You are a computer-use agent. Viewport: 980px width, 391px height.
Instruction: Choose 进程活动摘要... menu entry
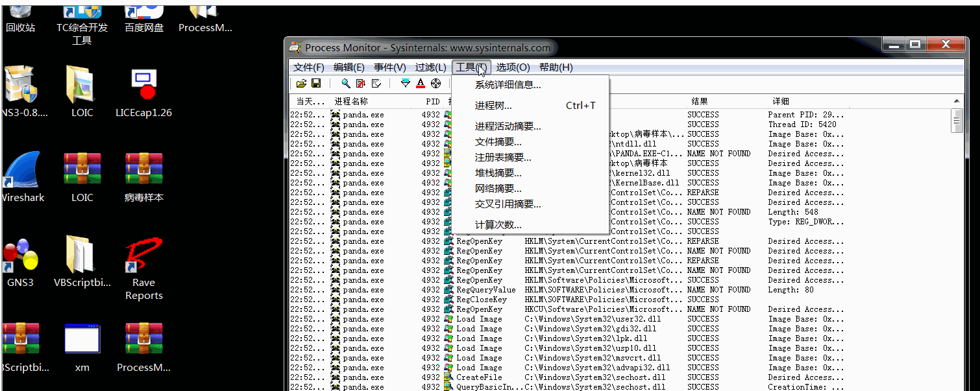530,126
